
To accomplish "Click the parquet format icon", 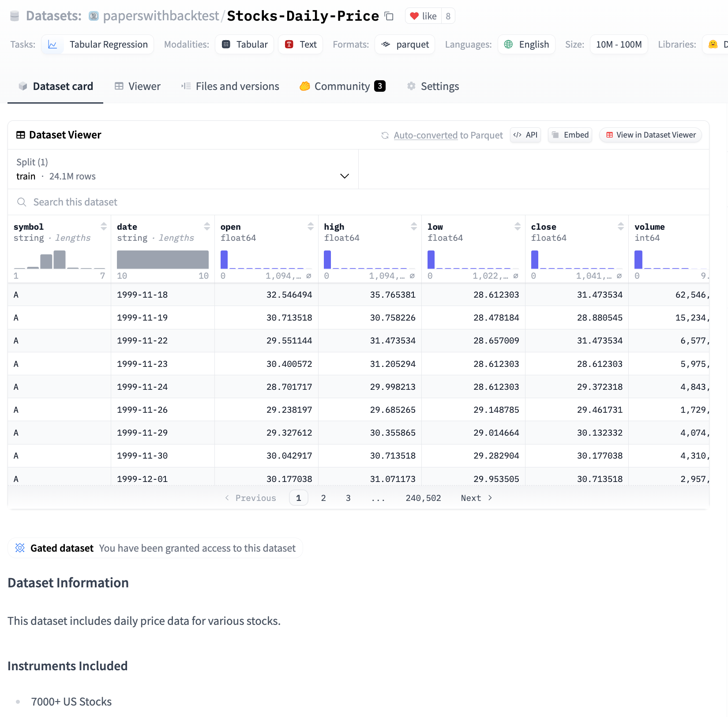I will (386, 44).
